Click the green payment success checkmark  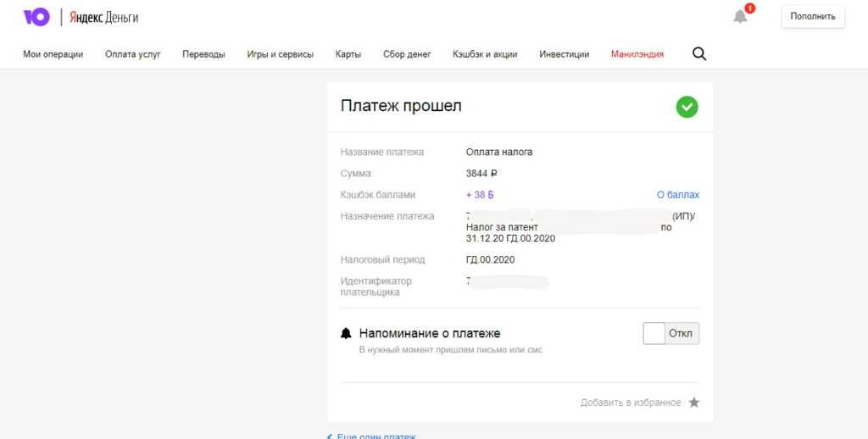pyautogui.click(x=687, y=107)
